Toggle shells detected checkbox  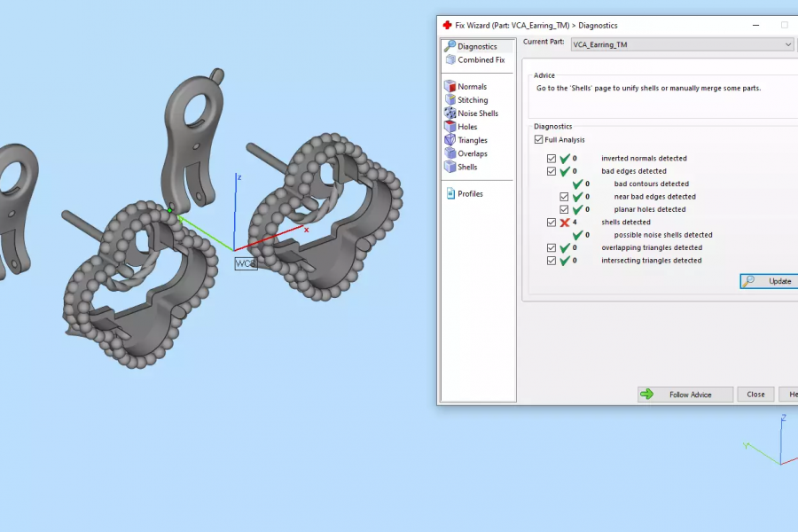click(552, 222)
